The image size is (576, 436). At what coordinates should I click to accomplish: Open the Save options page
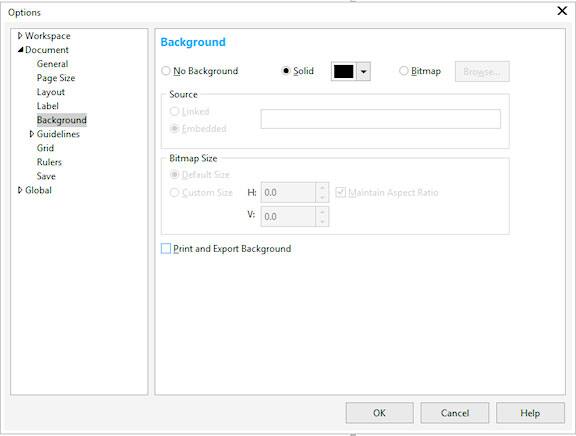pos(46,176)
